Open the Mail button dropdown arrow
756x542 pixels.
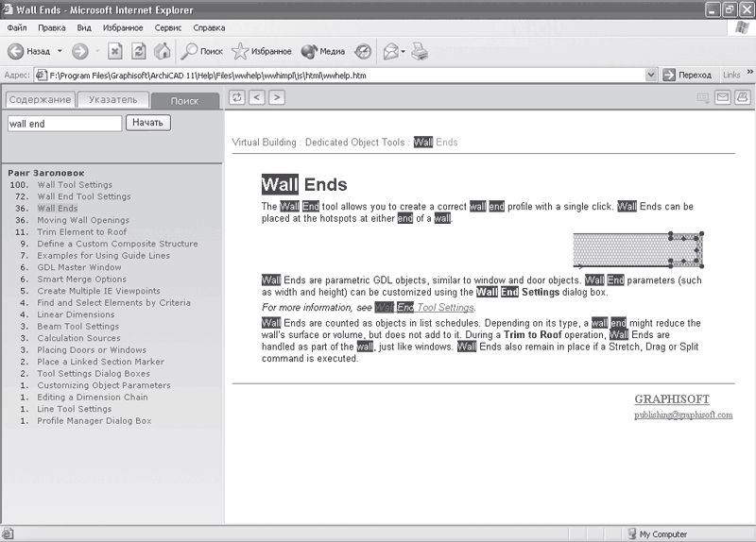(403, 51)
